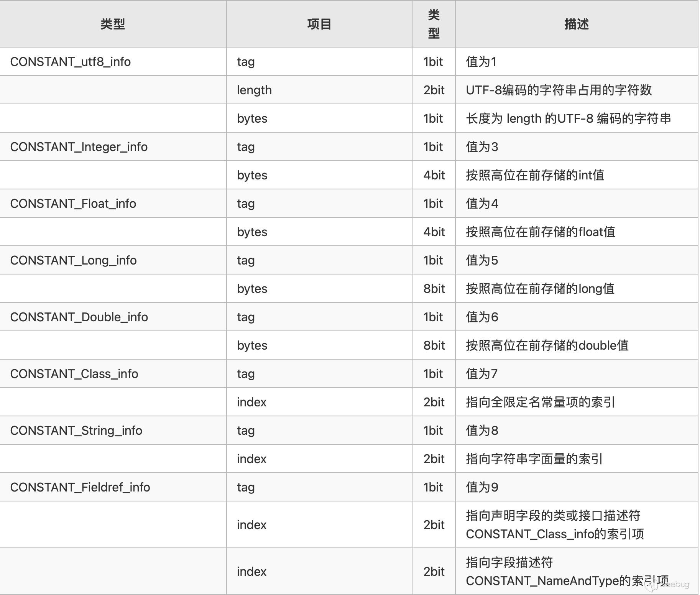Click tag in the CONSTANT_utf8_info row
This screenshot has height=595, width=700.
click(x=246, y=62)
